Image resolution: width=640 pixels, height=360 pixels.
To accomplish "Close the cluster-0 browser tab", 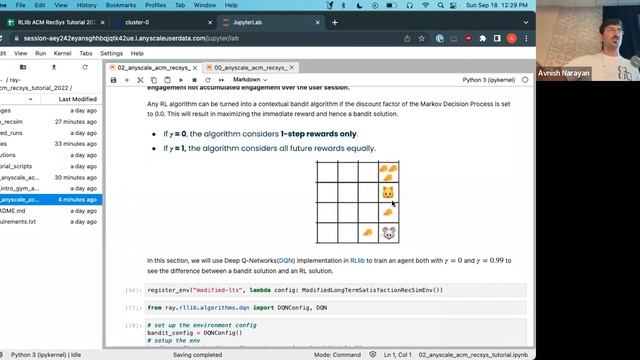I will coord(210,22).
